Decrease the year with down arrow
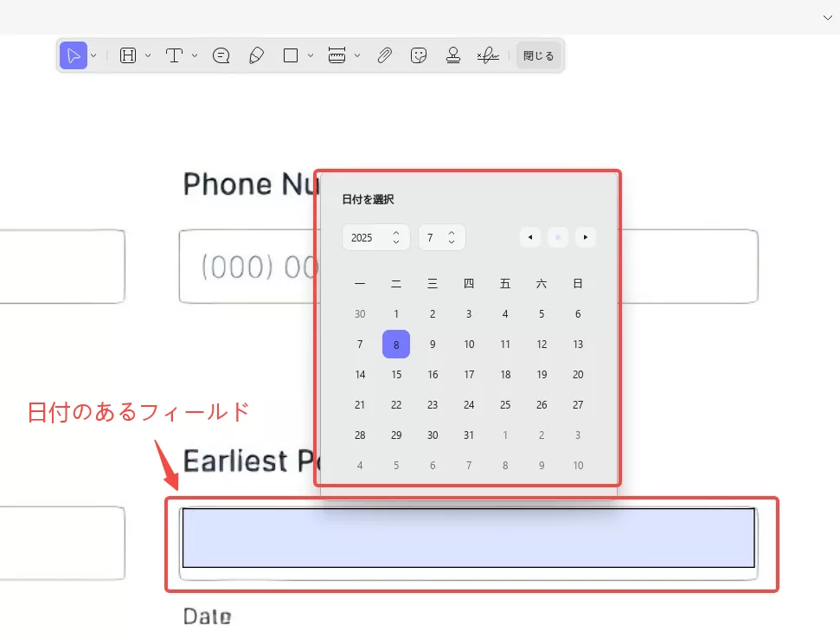 (396, 242)
